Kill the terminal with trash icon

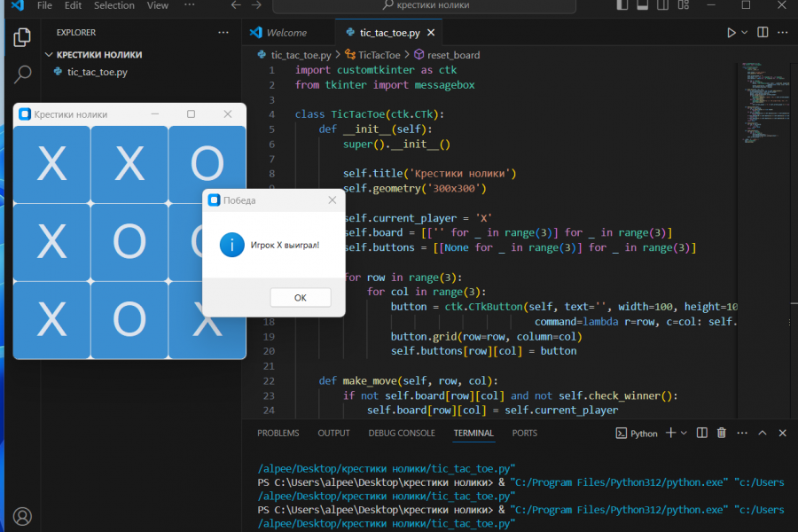722,433
